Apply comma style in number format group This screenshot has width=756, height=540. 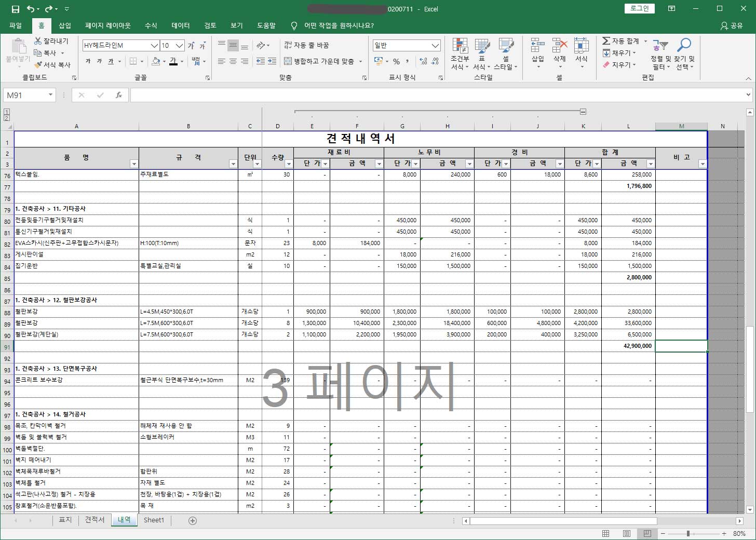410,61
